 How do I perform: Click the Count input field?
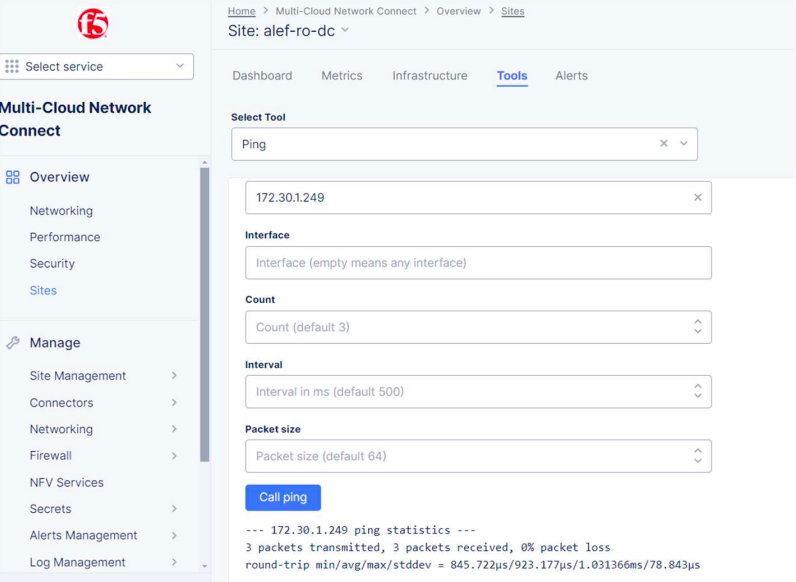click(x=478, y=327)
